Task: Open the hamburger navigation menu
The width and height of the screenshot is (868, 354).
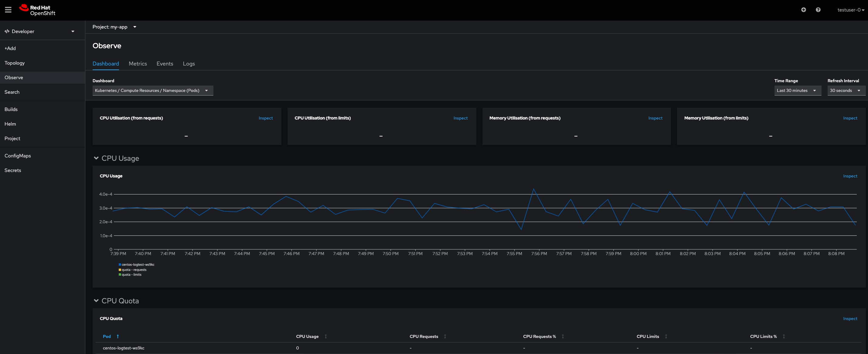Action: (x=8, y=10)
